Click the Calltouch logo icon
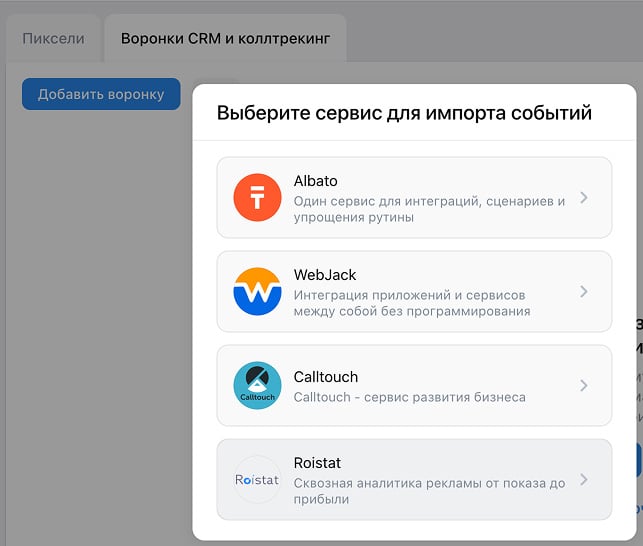Viewport: 643px width, 546px height. (257, 385)
